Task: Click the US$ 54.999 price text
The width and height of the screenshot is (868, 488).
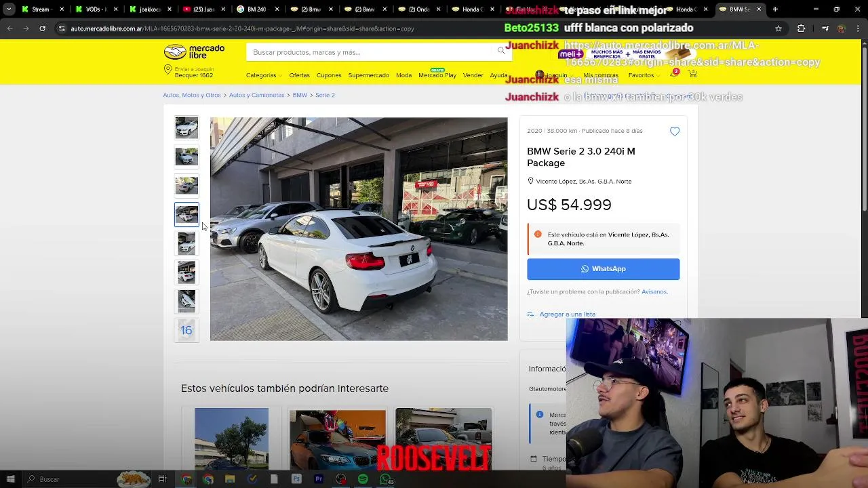Action: tap(569, 205)
